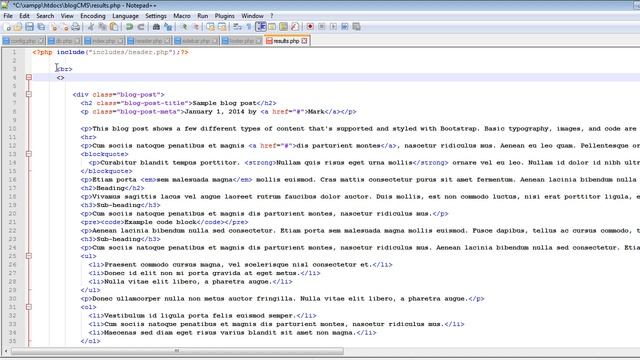Switch to the index.php tab
This screenshot has width=640, height=360.
point(104,41)
